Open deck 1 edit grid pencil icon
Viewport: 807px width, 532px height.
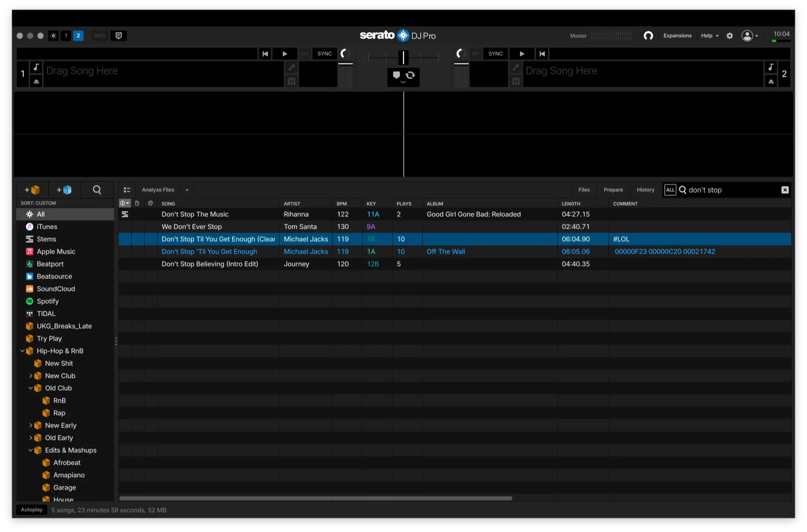click(292, 67)
